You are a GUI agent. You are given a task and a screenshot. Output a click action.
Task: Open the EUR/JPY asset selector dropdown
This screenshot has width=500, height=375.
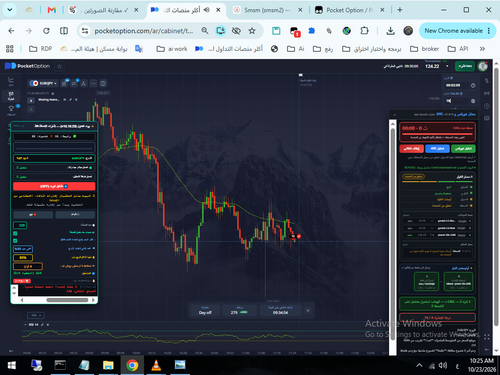point(43,83)
